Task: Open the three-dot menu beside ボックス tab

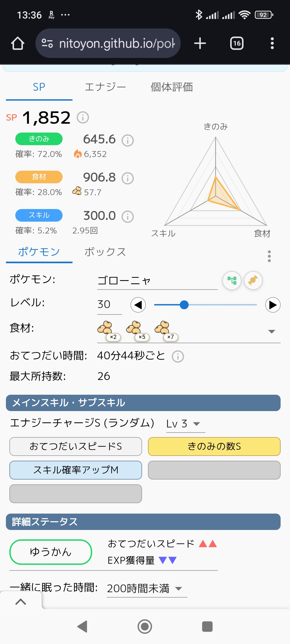Action: click(x=269, y=256)
